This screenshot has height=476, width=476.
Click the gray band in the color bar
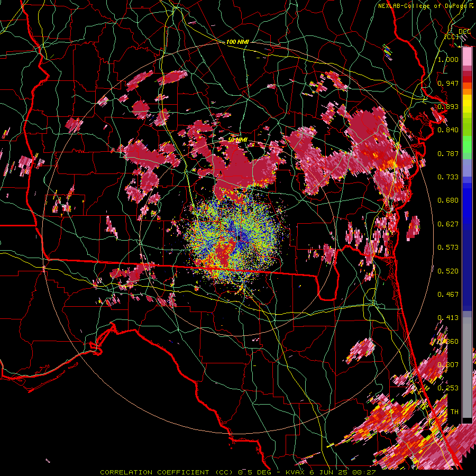point(467,368)
